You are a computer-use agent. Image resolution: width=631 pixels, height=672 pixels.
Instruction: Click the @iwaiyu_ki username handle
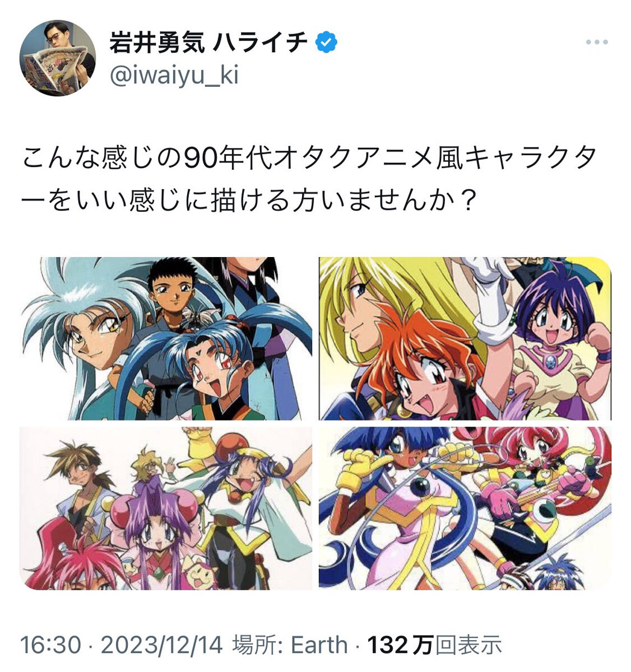point(174,74)
